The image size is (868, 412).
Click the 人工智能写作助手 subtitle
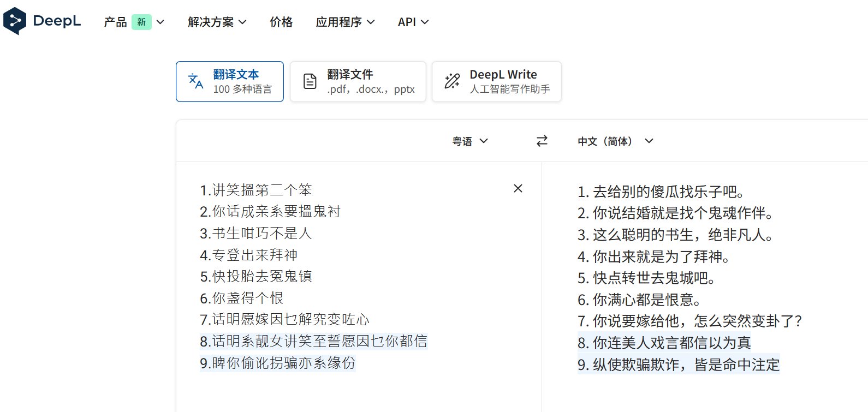pyautogui.click(x=510, y=89)
